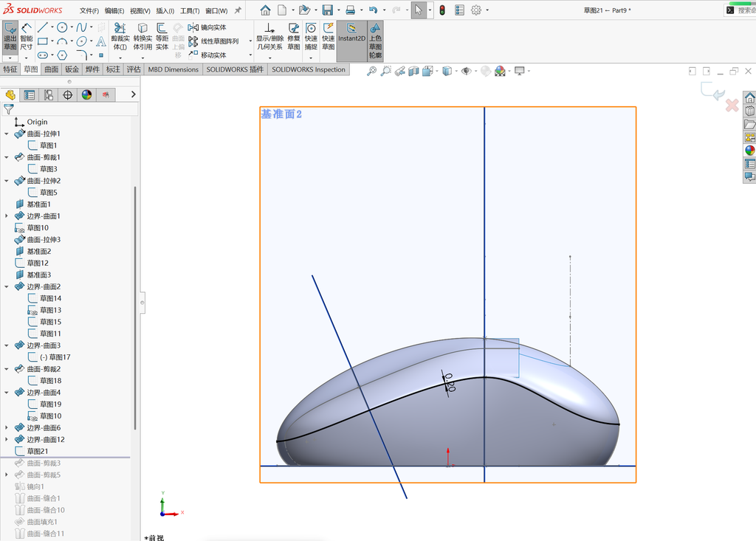Screen dimensions: 756x541
Task: Click Mirror Entities (镜向实体)
Action: tap(207, 27)
